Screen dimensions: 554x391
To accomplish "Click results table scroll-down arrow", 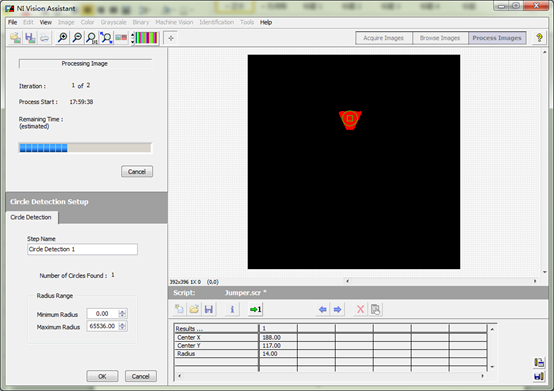I will point(492,367).
